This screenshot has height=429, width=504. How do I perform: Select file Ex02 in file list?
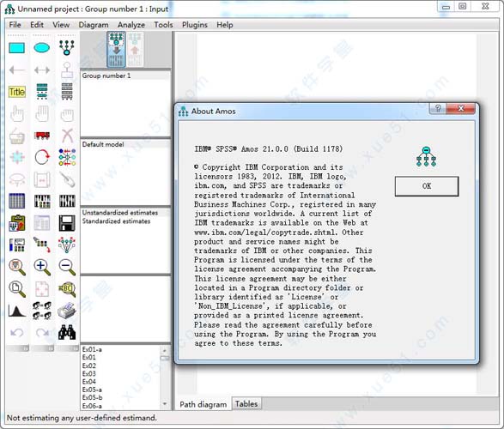point(89,366)
